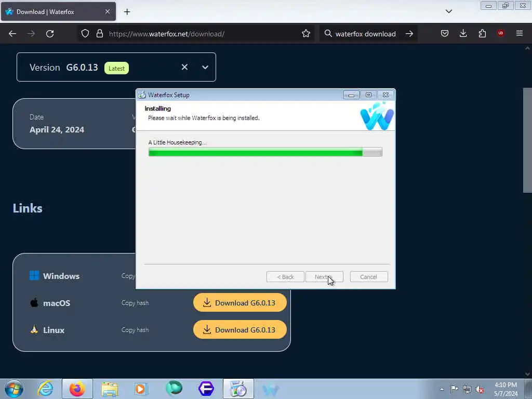
Task: Click the macOS apple icon
Action: click(x=34, y=303)
